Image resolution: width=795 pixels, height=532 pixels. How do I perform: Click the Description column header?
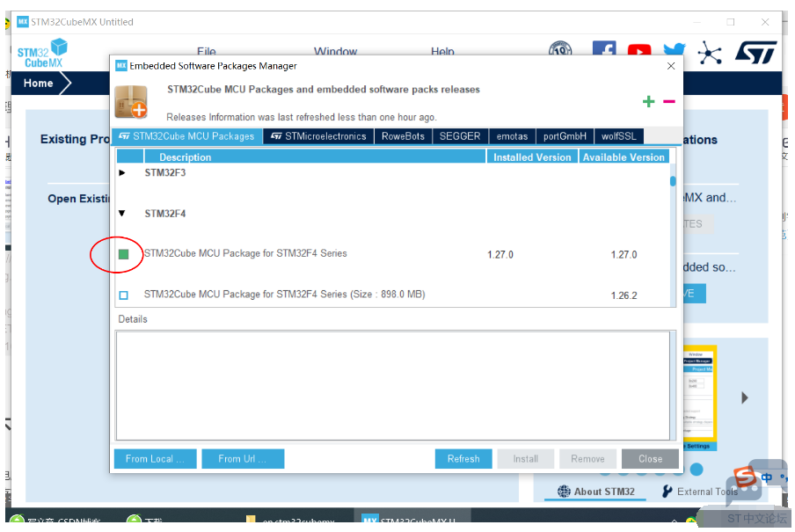pos(315,157)
